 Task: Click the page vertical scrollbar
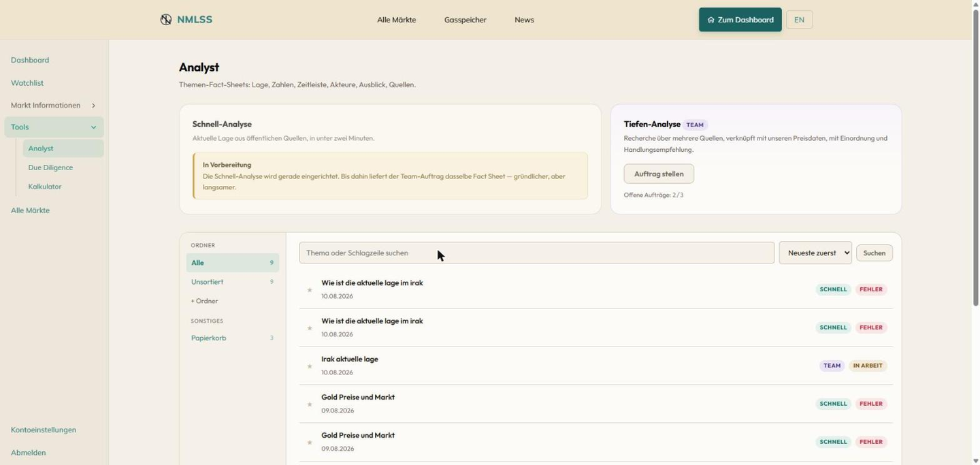(975, 157)
